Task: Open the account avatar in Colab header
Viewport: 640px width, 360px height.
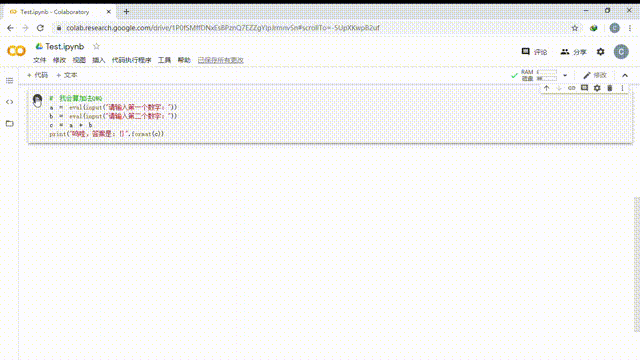Action: (621, 52)
